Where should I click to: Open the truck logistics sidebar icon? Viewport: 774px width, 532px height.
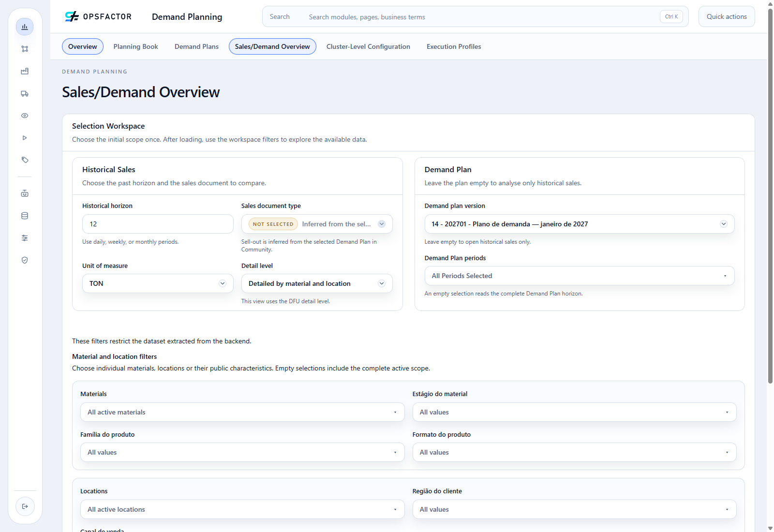(25, 93)
